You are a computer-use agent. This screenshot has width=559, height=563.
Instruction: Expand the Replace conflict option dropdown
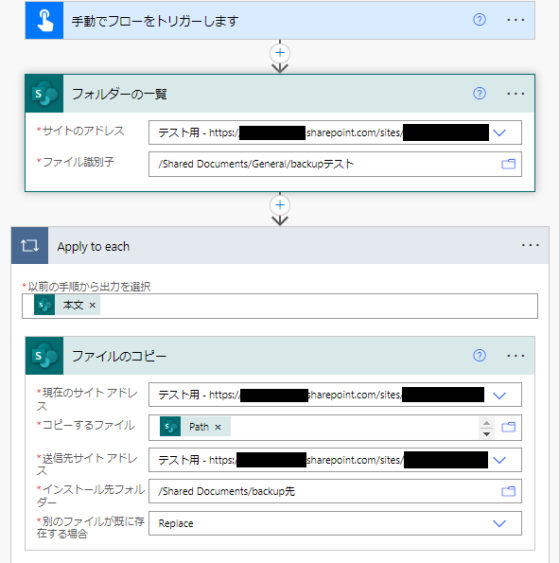(x=499, y=524)
